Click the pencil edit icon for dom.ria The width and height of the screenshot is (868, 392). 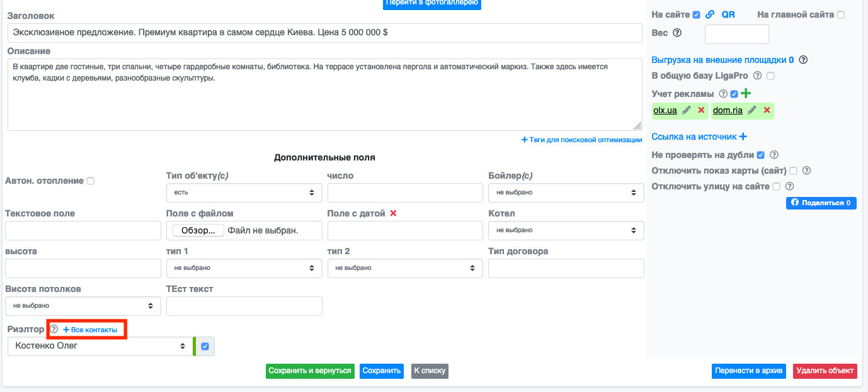click(x=751, y=111)
